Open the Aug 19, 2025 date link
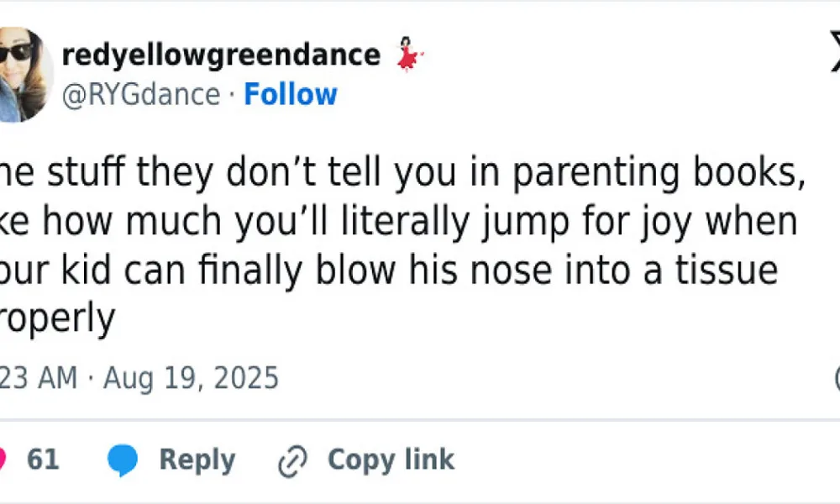 [x=191, y=378]
